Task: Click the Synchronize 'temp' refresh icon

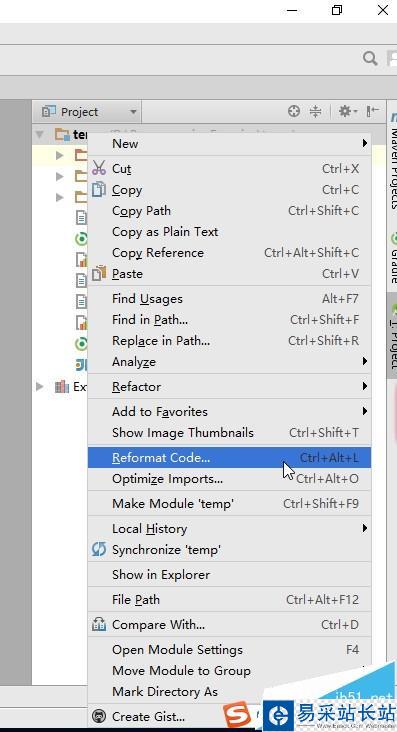Action: pyautogui.click(x=99, y=549)
